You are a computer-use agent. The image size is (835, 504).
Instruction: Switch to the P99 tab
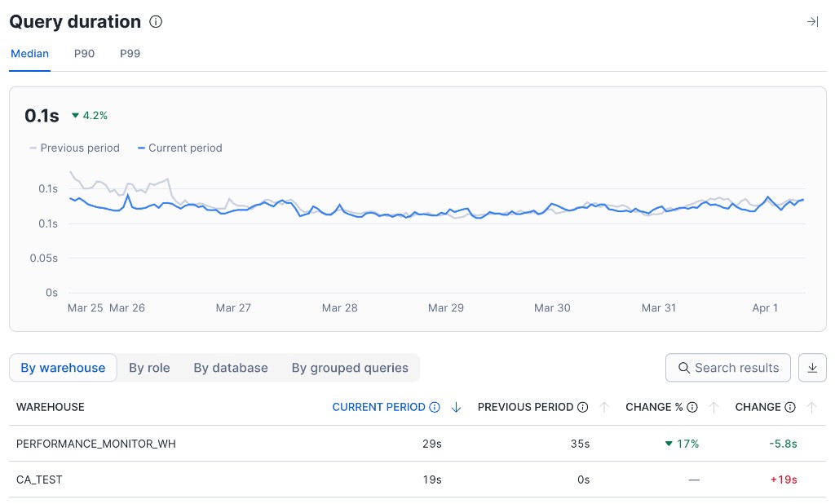(x=130, y=53)
